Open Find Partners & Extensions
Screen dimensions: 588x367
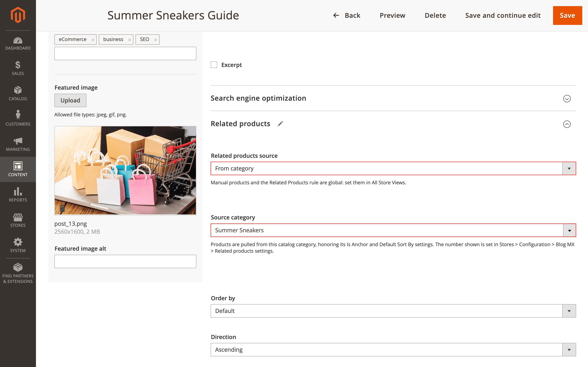(x=18, y=273)
